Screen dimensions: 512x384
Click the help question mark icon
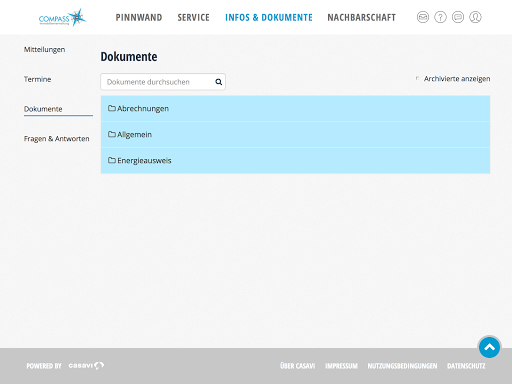pos(440,17)
